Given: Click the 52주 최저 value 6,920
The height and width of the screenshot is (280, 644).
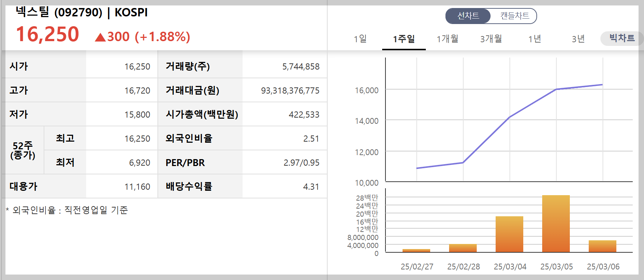Looking at the screenshot, I should coord(140,162).
